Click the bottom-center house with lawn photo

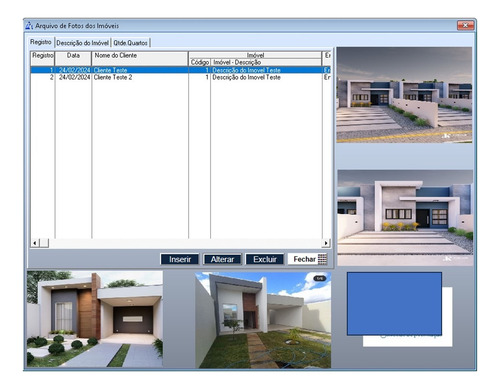(263, 320)
